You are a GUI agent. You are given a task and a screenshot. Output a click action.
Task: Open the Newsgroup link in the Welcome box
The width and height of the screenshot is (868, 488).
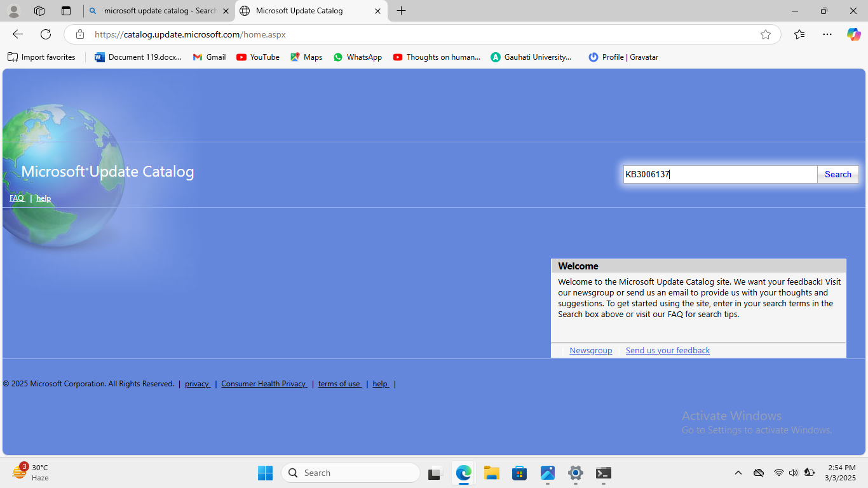(590, 350)
